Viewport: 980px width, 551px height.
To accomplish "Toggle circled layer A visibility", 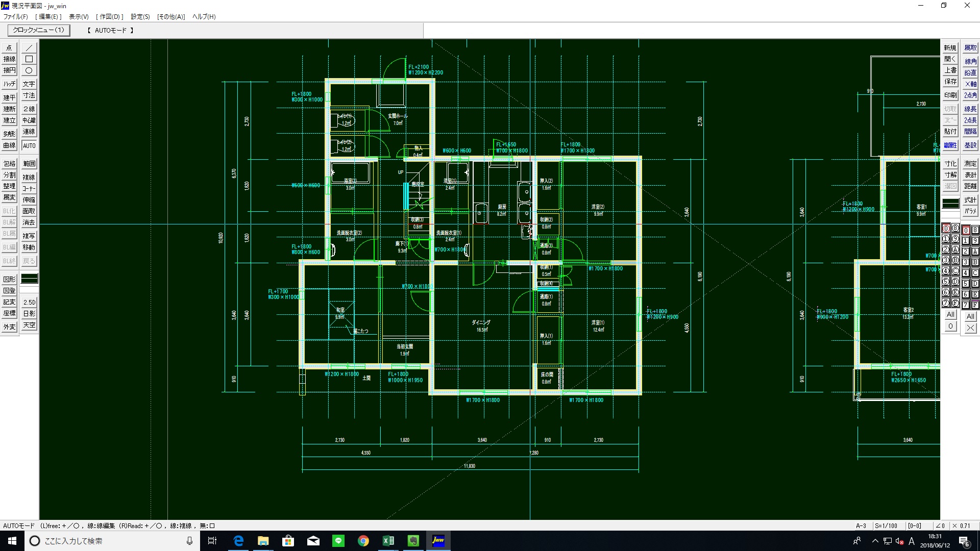I will click(x=955, y=249).
